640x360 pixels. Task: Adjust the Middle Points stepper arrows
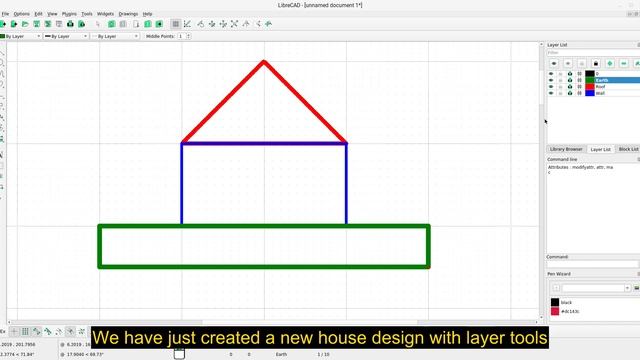tap(188, 36)
